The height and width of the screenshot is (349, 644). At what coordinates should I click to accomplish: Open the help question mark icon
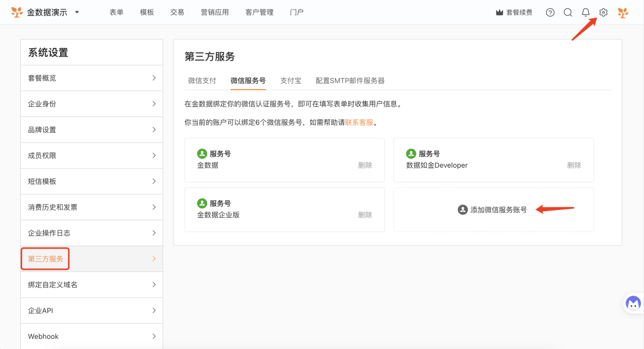(x=550, y=13)
